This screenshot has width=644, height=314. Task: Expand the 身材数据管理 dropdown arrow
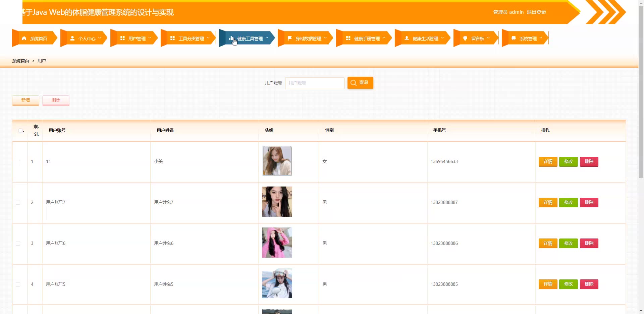(325, 38)
